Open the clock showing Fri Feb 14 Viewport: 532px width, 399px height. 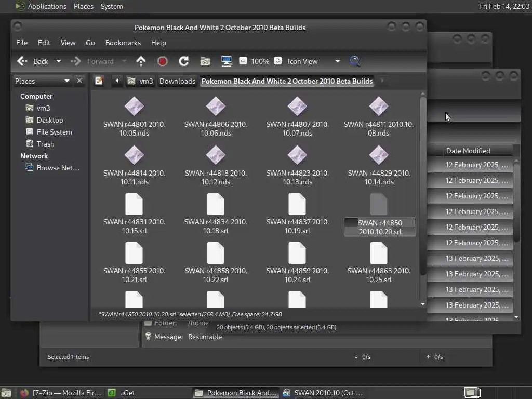pos(504,6)
